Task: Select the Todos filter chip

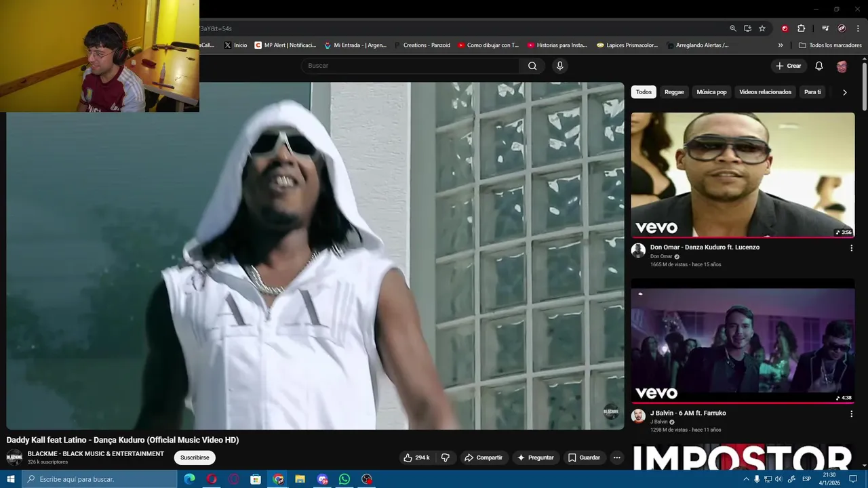Action: [644, 92]
